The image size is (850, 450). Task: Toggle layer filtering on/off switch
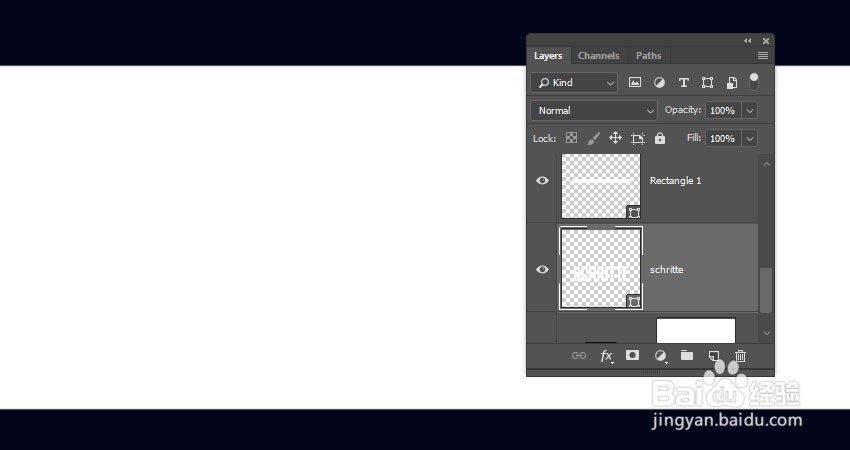754,81
